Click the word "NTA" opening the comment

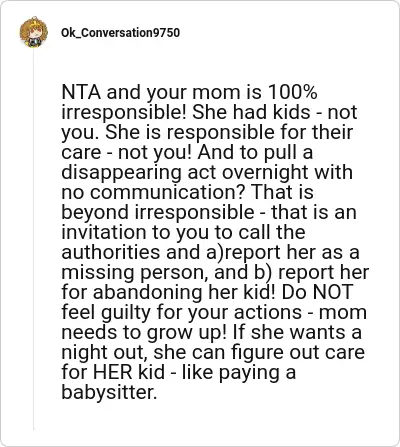(x=81, y=92)
